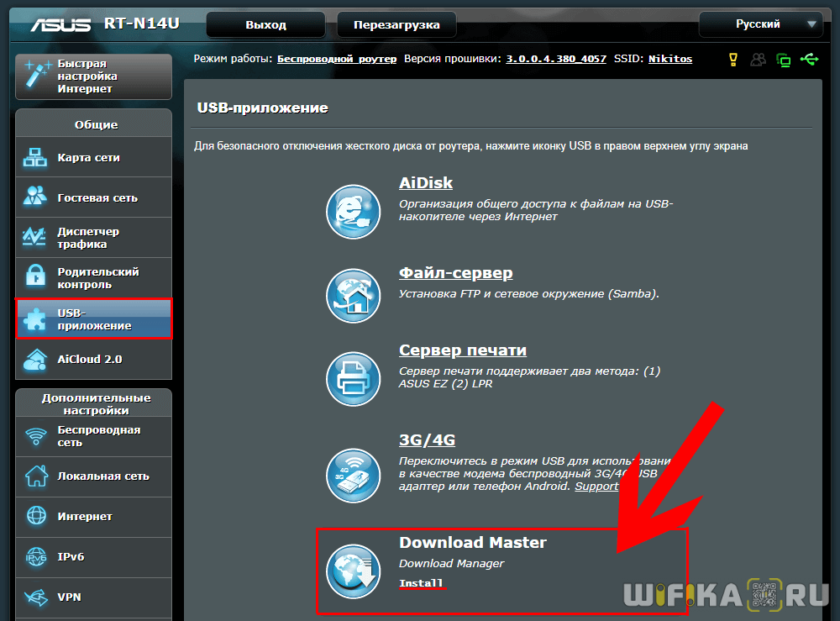Click the Download Master globe icon

[353, 571]
